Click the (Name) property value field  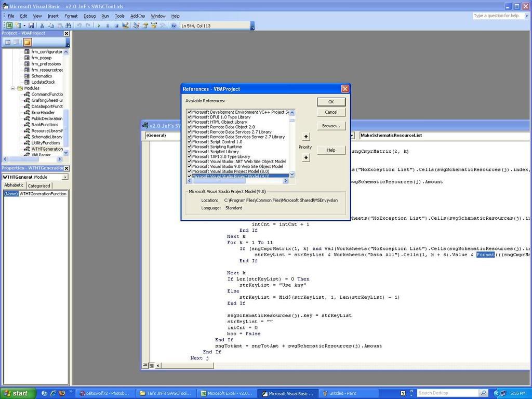(x=43, y=194)
